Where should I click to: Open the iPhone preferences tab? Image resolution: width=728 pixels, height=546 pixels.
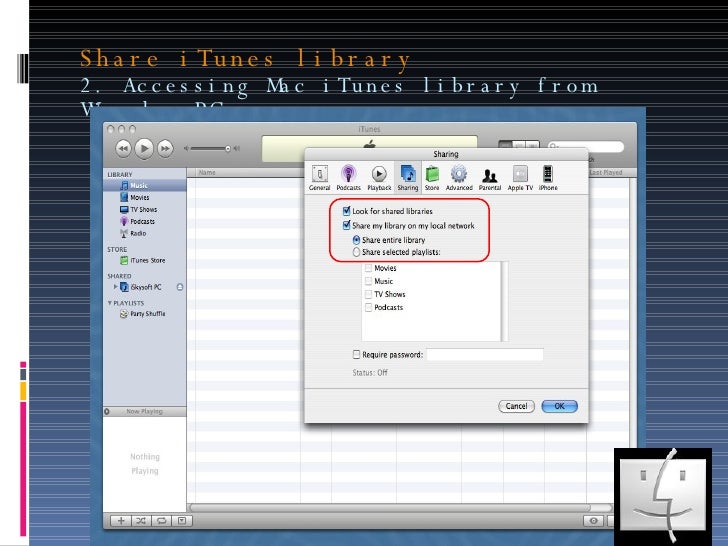tap(548, 177)
